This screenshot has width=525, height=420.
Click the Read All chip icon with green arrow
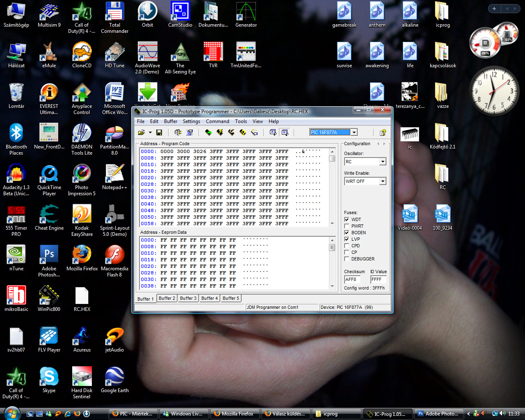(x=208, y=132)
